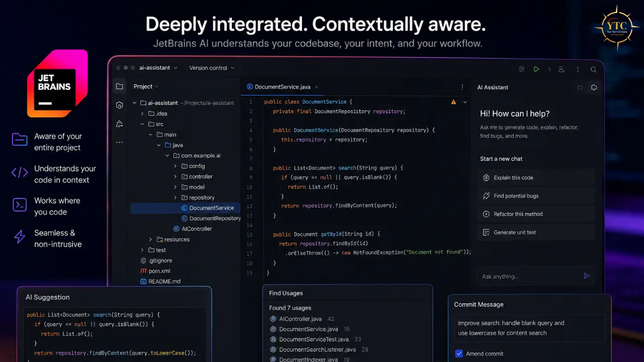Expand the test folder
The height and width of the screenshot is (362, 644).
pos(143,250)
